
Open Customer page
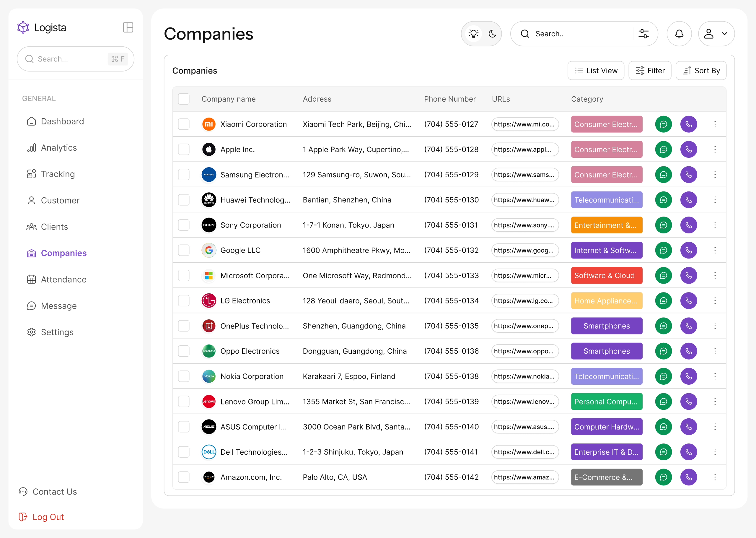(x=53, y=200)
